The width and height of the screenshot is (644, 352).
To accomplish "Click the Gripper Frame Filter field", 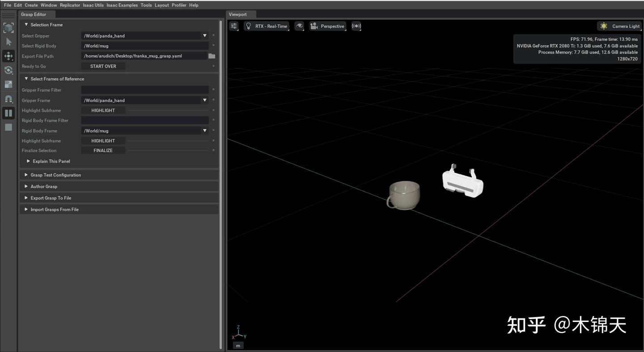I will pyautogui.click(x=144, y=90).
